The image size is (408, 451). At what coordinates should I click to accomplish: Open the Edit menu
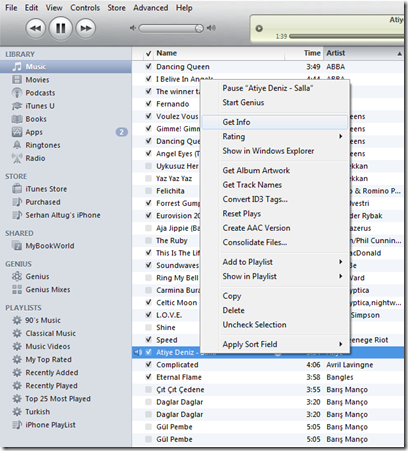click(31, 8)
